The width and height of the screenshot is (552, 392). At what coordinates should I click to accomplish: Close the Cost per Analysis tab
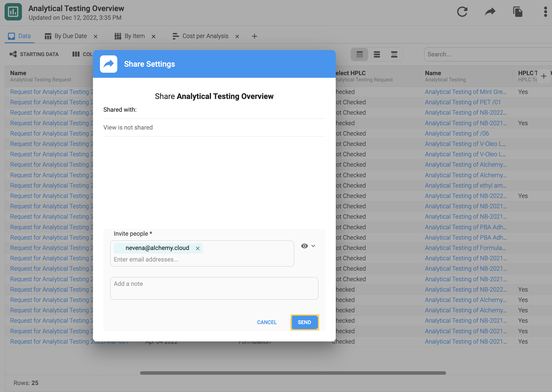tap(237, 36)
